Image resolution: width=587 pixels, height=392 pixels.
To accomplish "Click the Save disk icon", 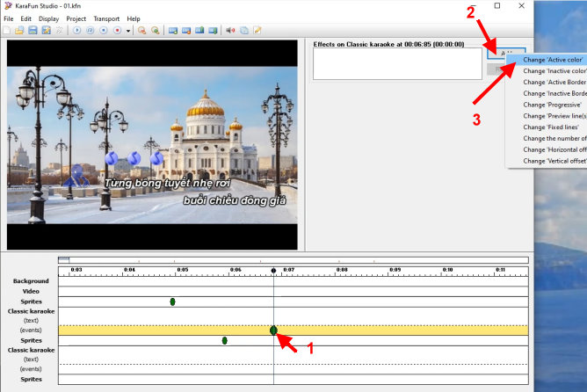I will (33, 30).
